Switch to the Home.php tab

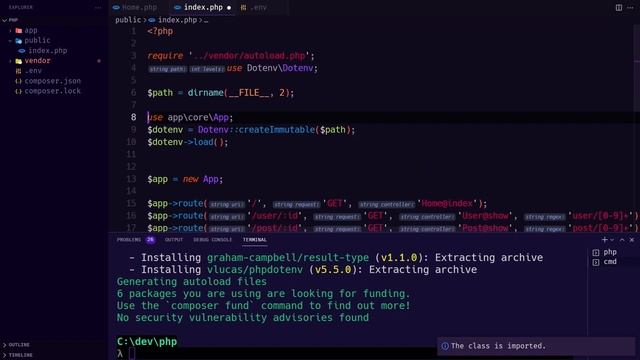click(x=139, y=7)
